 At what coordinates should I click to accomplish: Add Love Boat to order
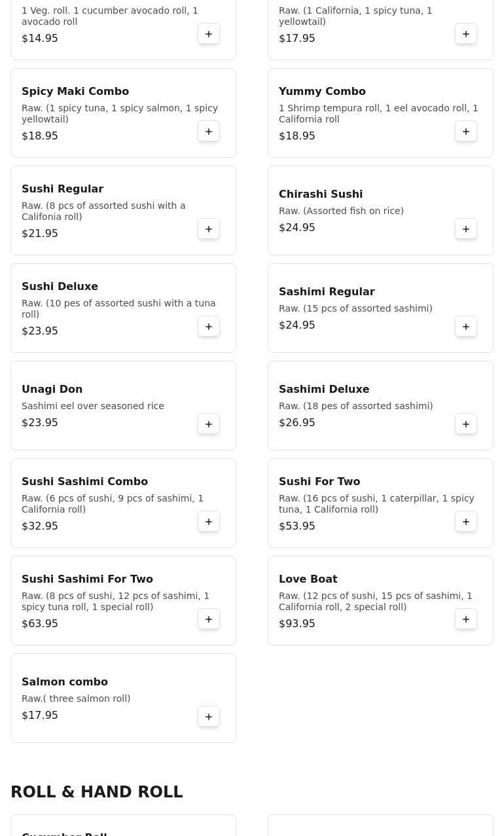click(466, 619)
